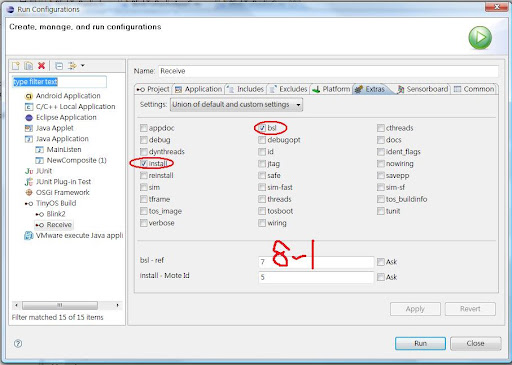The width and height of the screenshot is (512, 365).
Task: Switch to the Includes tab
Action: pos(245,89)
